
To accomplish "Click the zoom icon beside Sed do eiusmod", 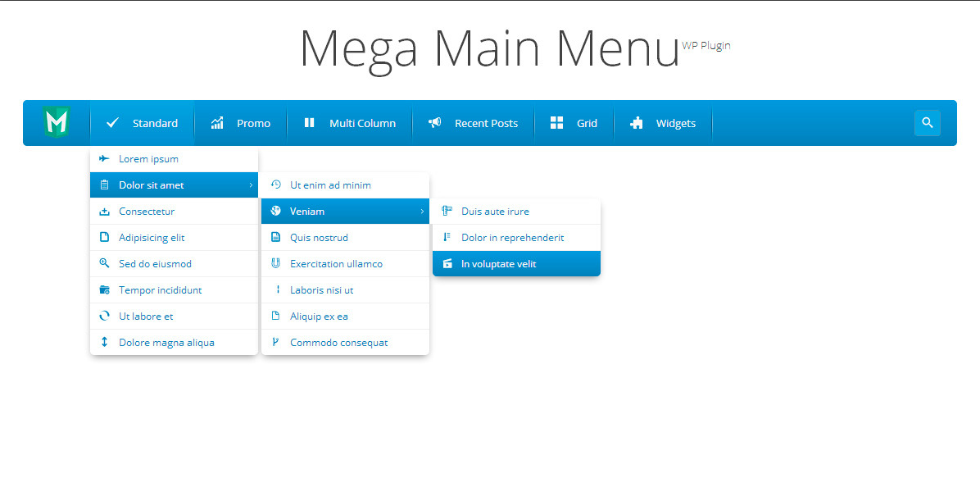I will [104, 264].
